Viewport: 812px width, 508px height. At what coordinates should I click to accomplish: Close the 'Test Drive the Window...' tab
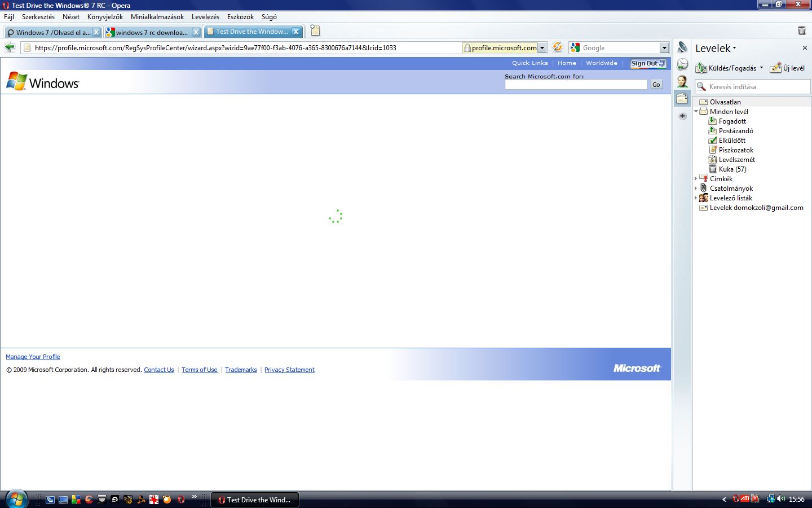[295, 32]
